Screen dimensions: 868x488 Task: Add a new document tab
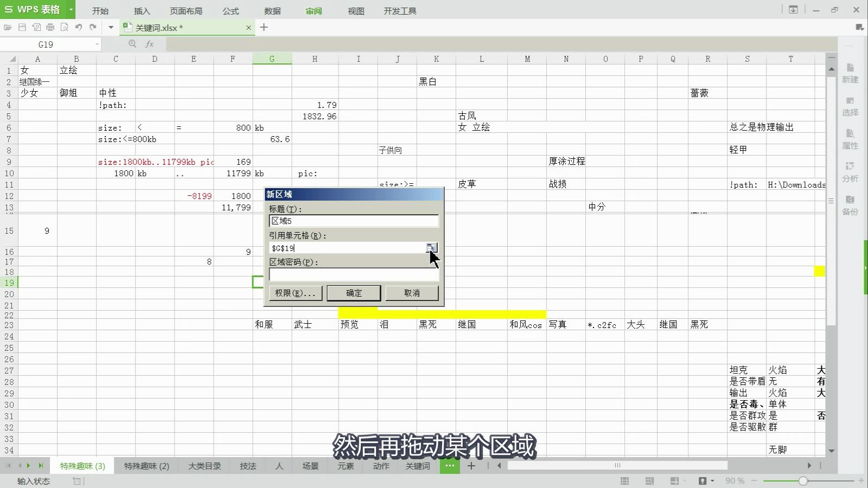click(x=264, y=27)
